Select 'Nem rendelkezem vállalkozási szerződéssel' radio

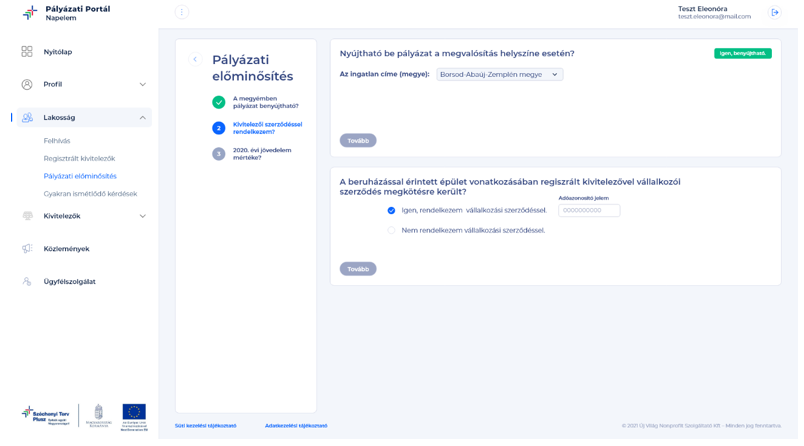[x=391, y=230]
